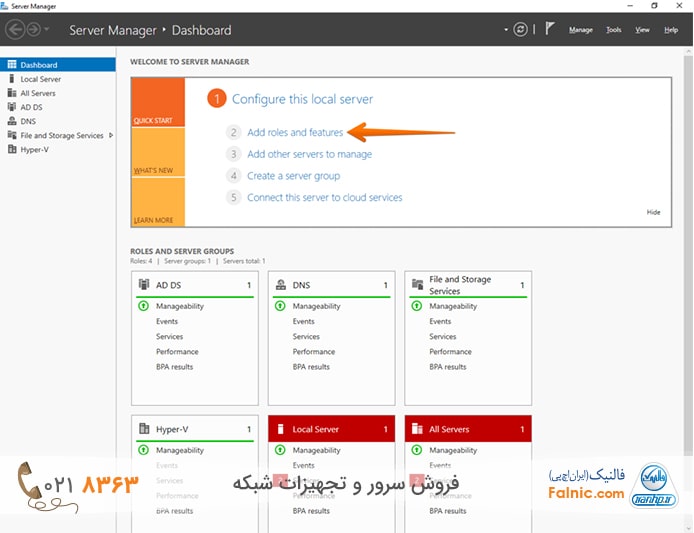Viewport: 694px width, 533px height.
Task: Open the Manage menu
Action: (x=580, y=30)
